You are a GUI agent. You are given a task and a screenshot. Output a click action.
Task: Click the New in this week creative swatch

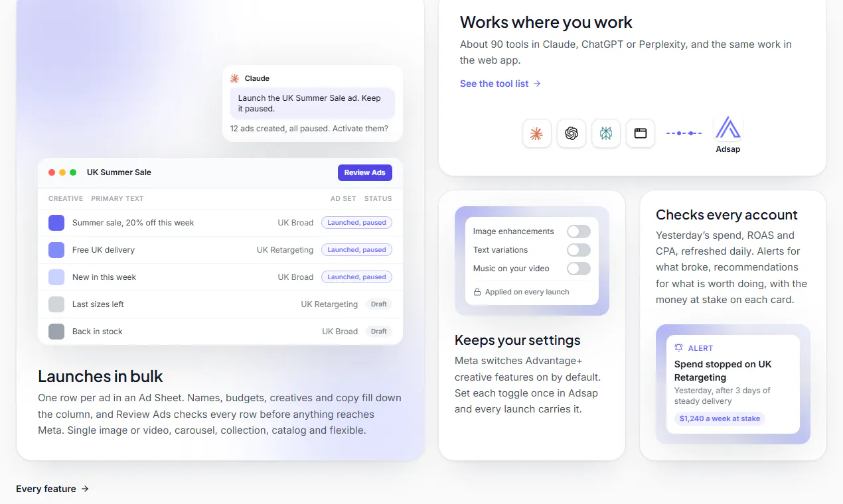(56, 277)
